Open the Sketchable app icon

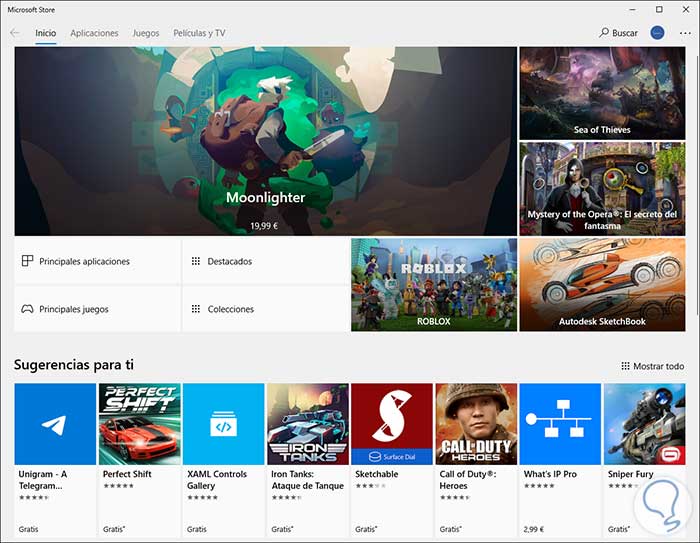(392, 424)
